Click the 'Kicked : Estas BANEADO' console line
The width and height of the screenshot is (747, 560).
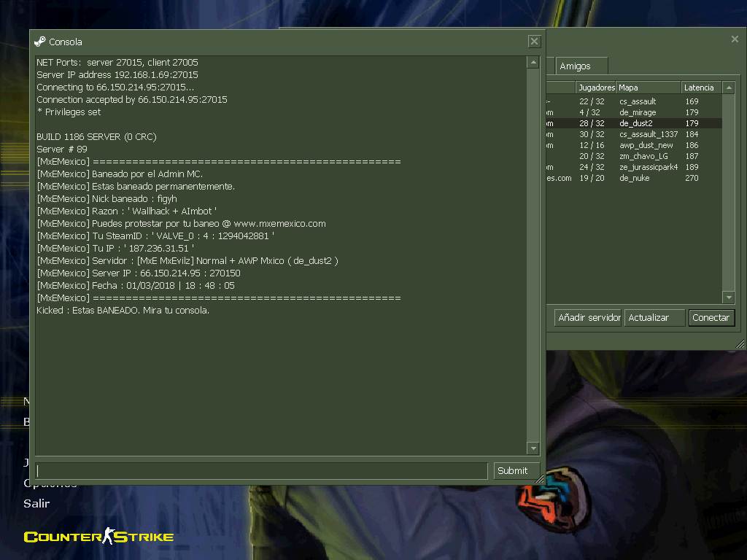(x=123, y=310)
